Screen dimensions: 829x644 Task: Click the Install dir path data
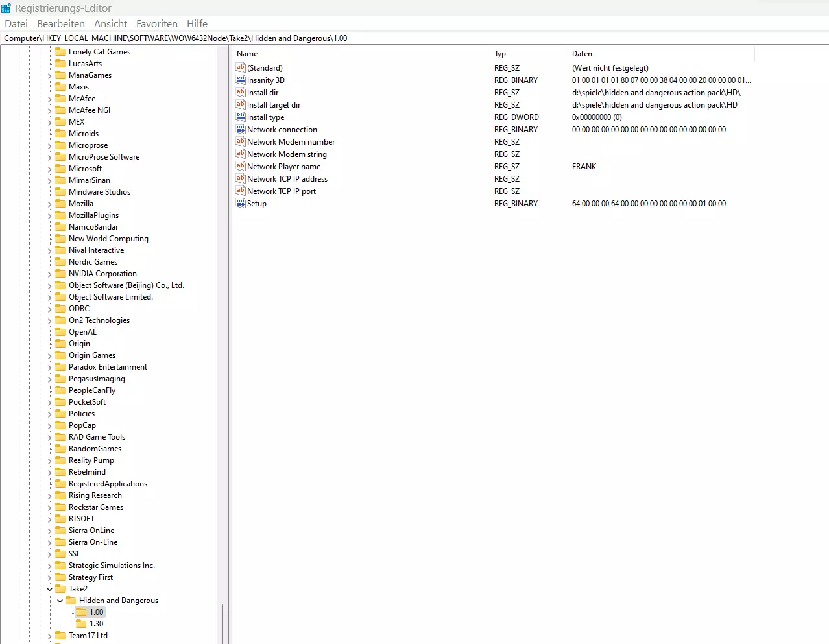656,92
